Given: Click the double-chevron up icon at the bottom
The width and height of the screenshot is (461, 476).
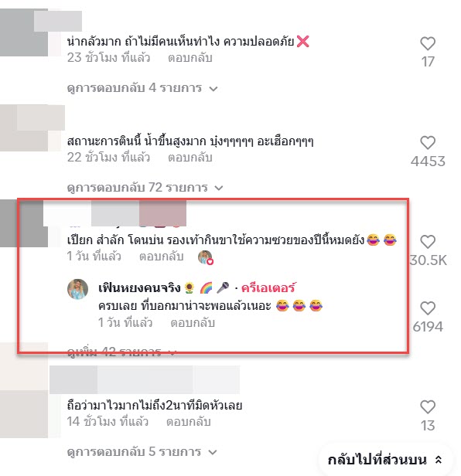Looking at the screenshot, I should pyautogui.click(x=439, y=460).
